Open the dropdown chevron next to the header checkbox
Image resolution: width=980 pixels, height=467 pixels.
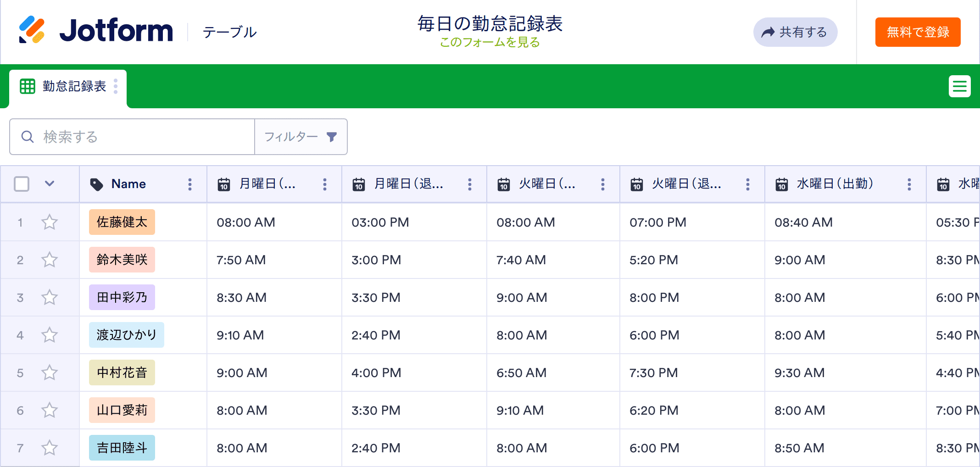click(x=50, y=183)
